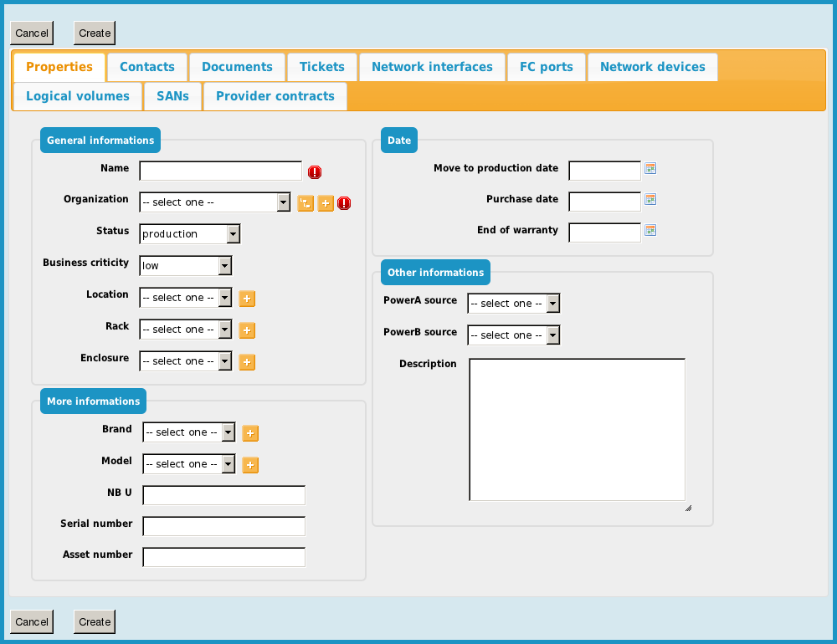Click into the Serial number field
The height and width of the screenshot is (644, 837).
click(223, 526)
